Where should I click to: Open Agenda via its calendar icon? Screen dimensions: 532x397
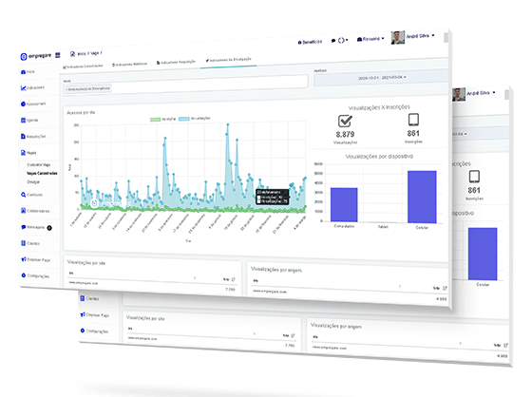23,120
